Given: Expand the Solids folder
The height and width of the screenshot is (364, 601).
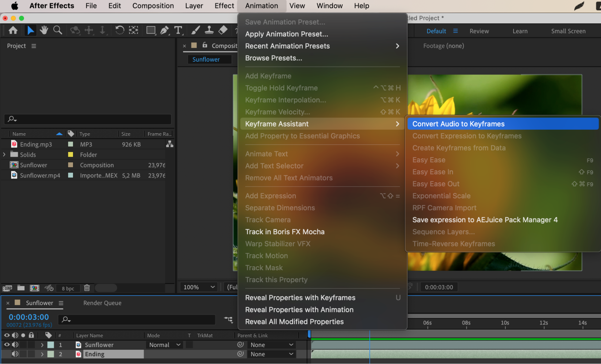Looking at the screenshot, I should pos(4,154).
